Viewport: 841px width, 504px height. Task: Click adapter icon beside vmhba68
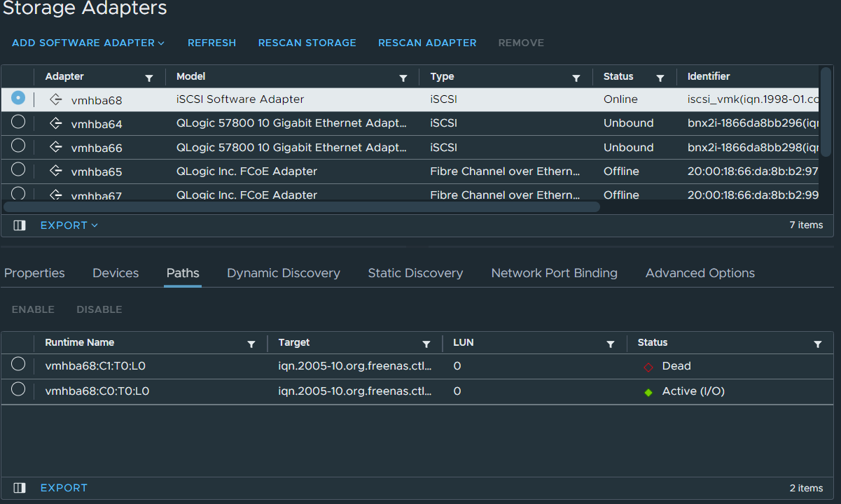[x=56, y=100]
